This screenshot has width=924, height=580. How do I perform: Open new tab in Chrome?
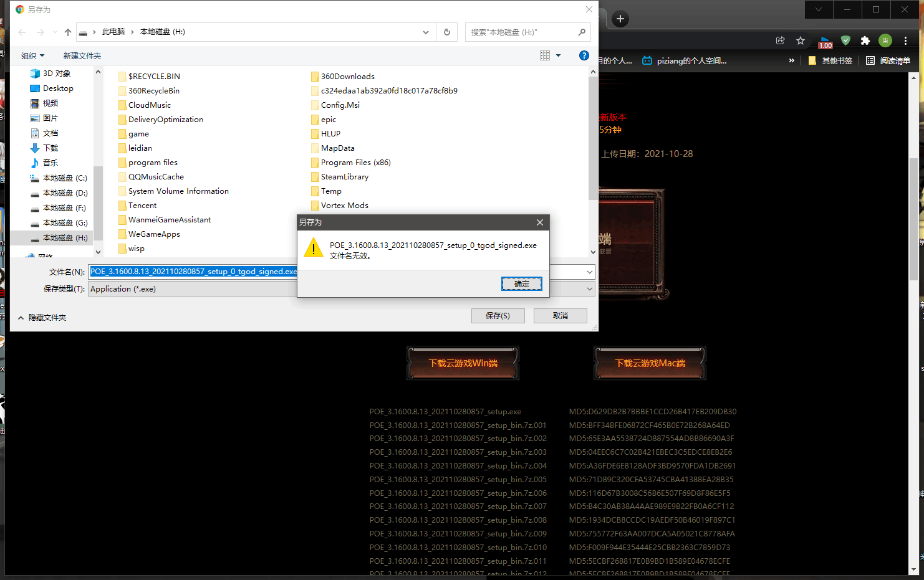click(x=620, y=19)
